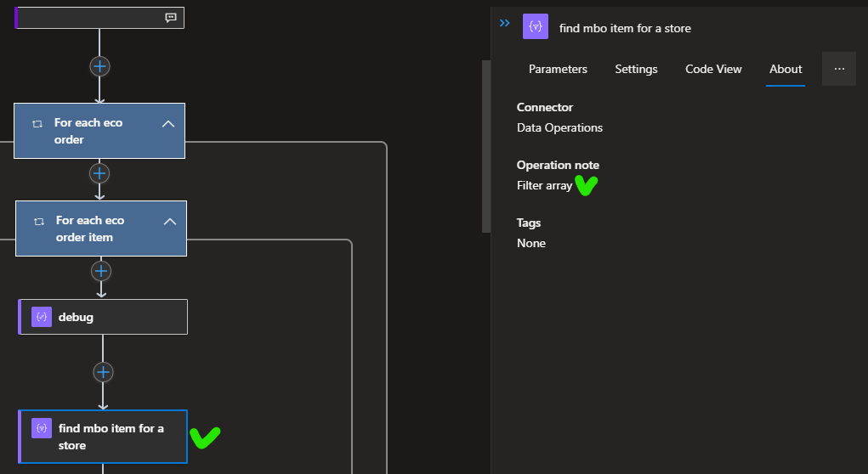Add step above the debug action
Screen dimensions: 868x474
point(101,271)
